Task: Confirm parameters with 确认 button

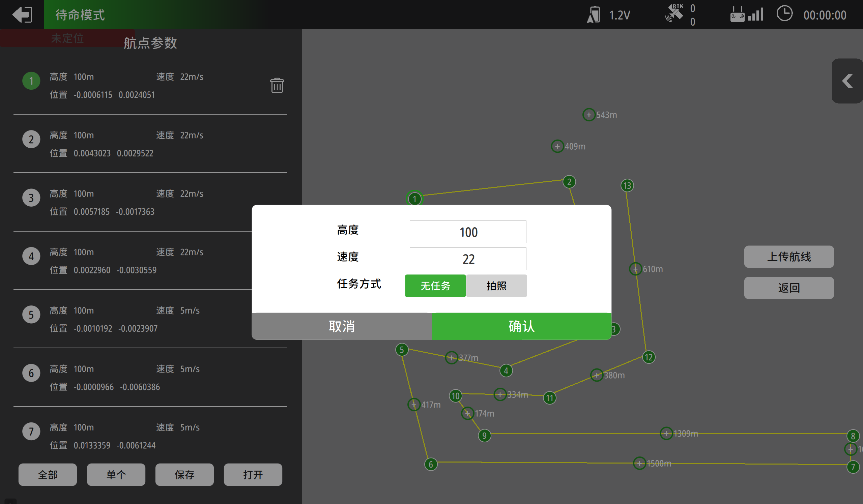Action: [x=521, y=326]
